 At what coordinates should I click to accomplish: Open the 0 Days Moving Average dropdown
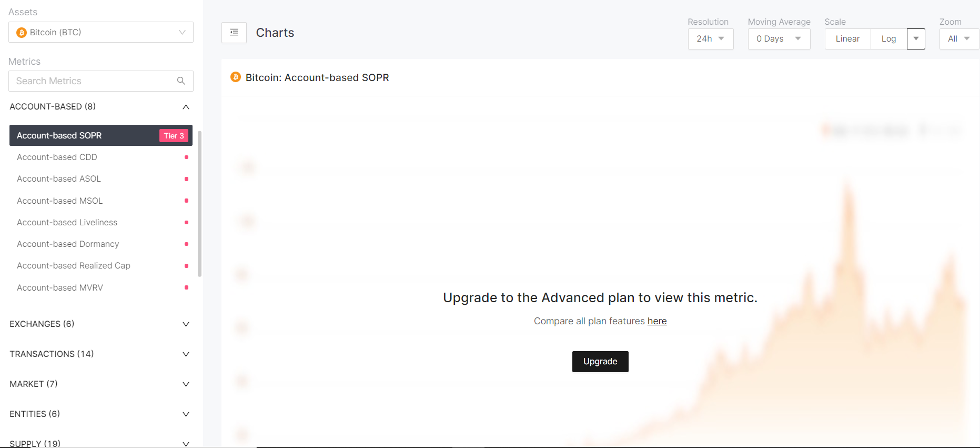pos(779,39)
